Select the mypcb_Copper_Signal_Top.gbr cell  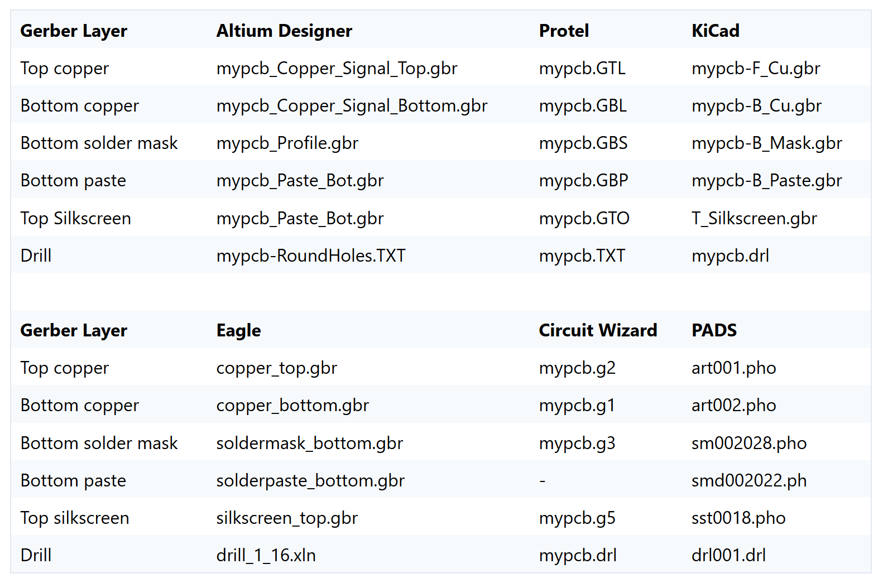337,68
